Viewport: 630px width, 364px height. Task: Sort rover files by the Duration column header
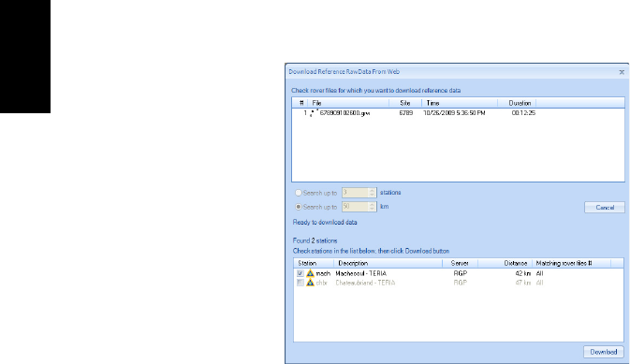(x=517, y=103)
